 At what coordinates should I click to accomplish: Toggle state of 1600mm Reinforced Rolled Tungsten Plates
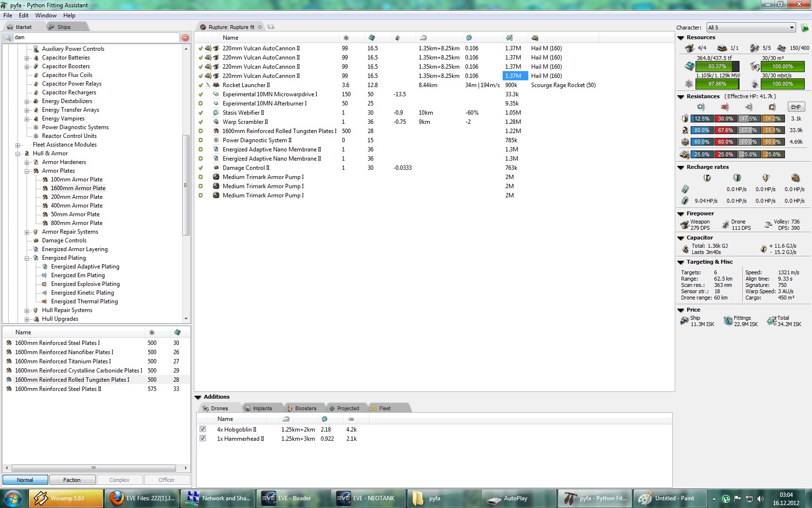tap(201, 131)
